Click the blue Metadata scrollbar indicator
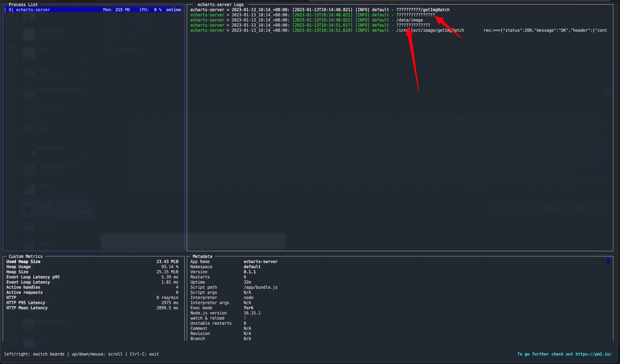The width and height of the screenshot is (620, 364). pos(608,261)
